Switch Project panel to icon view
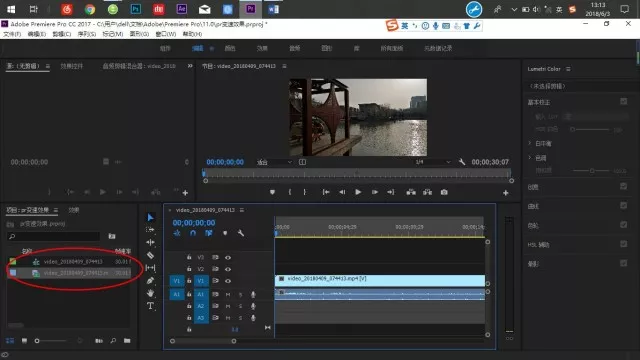 pyautogui.click(x=24, y=340)
